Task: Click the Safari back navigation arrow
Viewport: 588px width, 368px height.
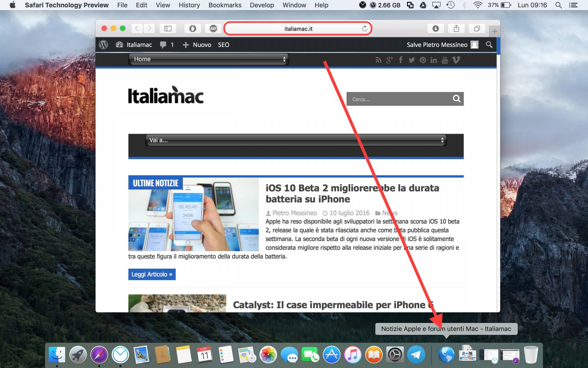Action: click(x=137, y=29)
